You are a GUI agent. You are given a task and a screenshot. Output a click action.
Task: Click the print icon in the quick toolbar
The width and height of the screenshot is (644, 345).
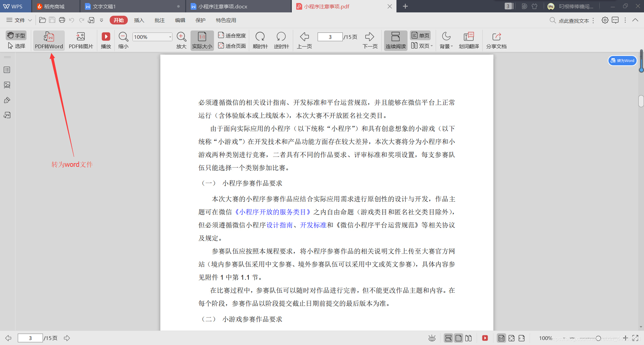[x=62, y=20]
